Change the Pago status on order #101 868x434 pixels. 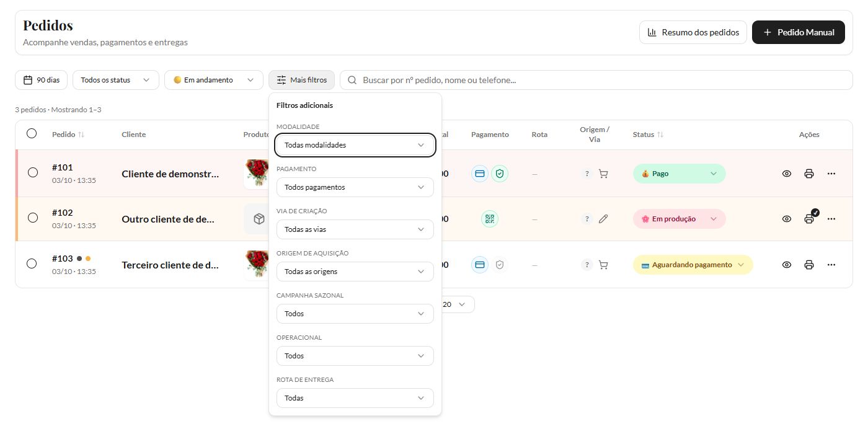click(x=679, y=174)
